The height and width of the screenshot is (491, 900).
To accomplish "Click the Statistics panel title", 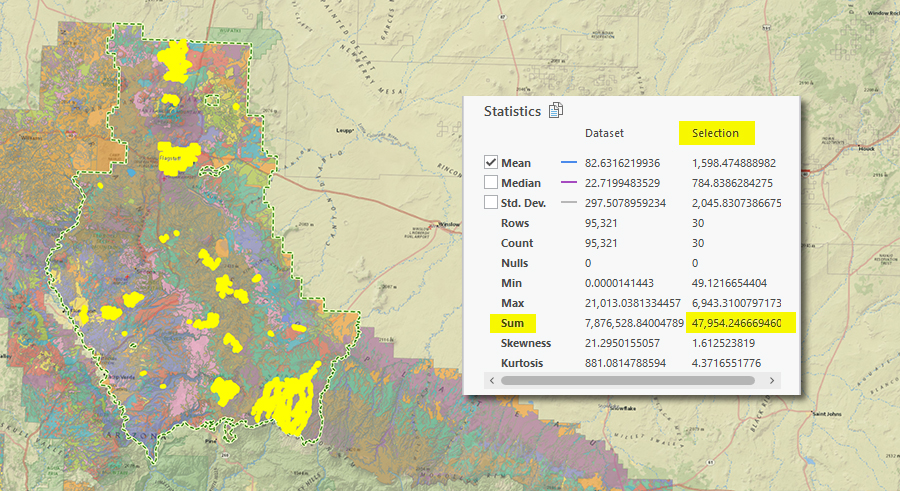I will tap(512, 111).
